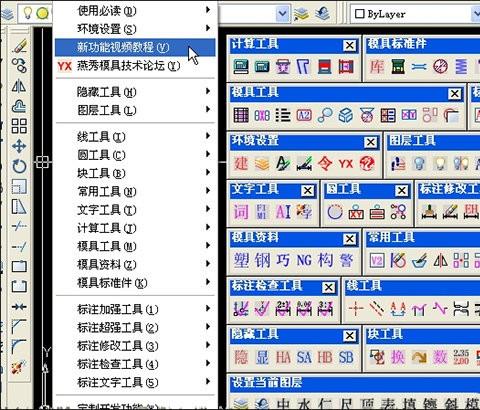
Task: Click the 塑 icon in 模具资料 toolbar
Action: pos(241,260)
